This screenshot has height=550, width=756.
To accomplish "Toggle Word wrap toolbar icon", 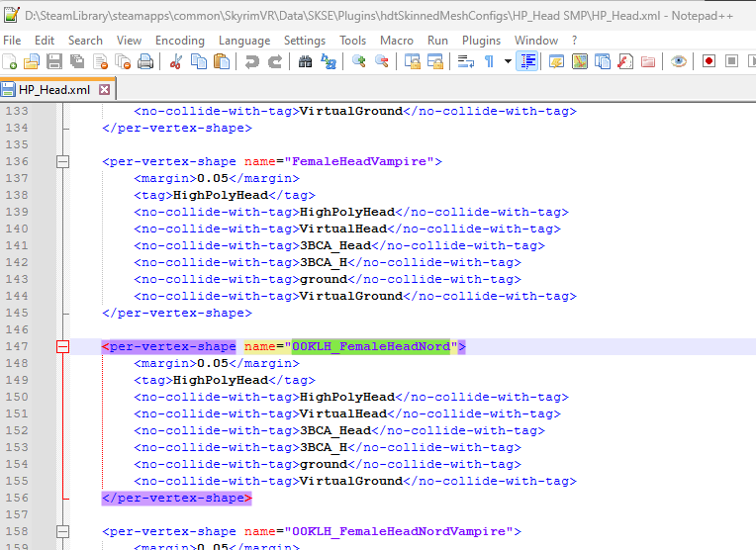I will coord(466,61).
